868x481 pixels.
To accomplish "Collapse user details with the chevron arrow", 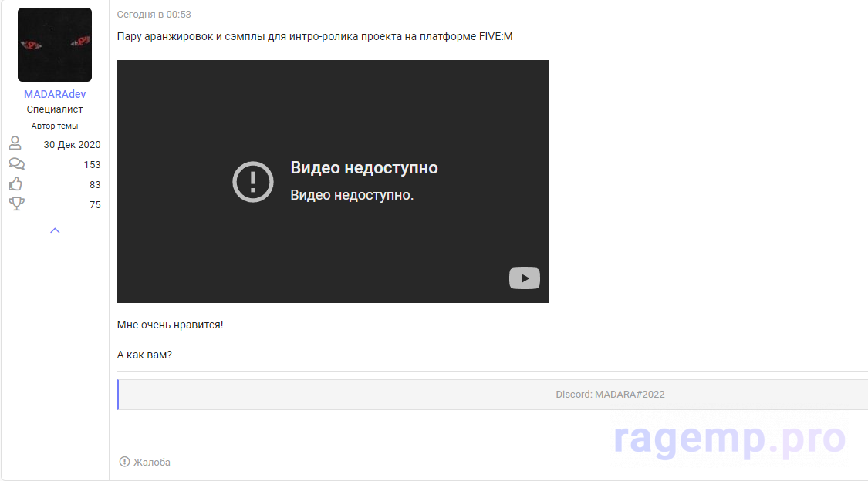I will click(x=55, y=230).
